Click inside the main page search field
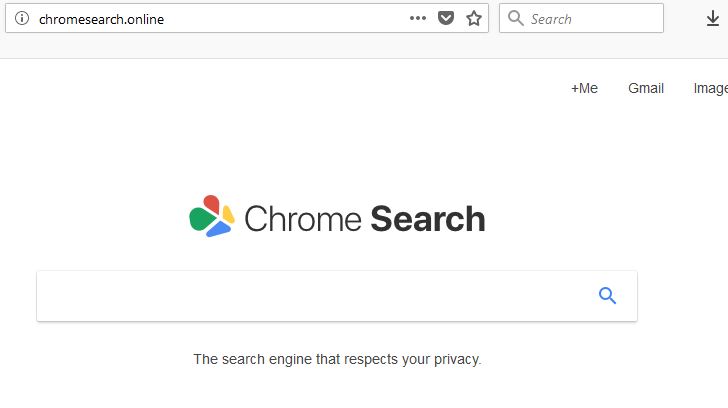This screenshot has width=728, height=408. pos(310,296)
